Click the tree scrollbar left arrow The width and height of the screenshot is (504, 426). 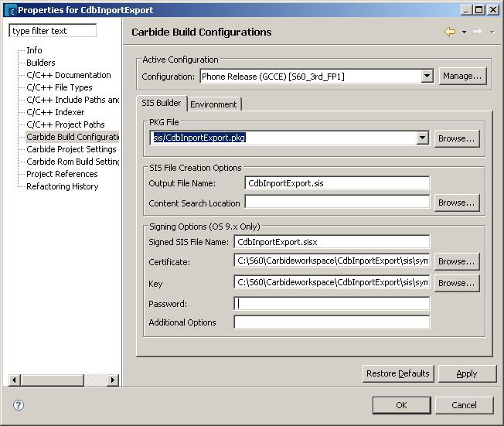15,380
